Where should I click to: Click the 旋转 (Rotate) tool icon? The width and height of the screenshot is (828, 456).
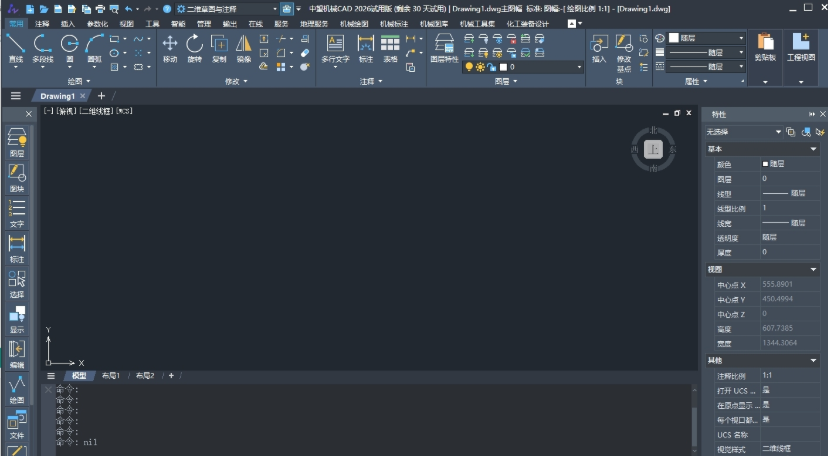(x=195, y=47)
